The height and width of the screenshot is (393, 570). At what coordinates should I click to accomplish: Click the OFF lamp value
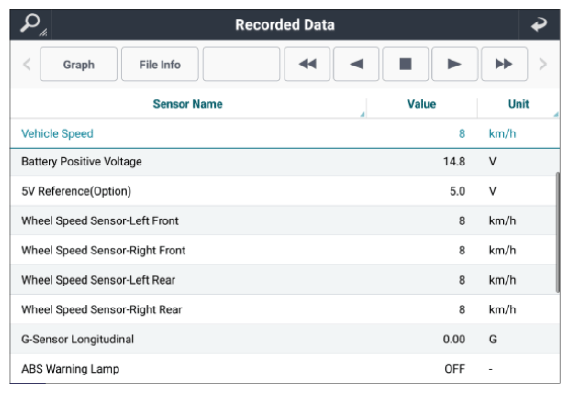(x=455, y=369)
